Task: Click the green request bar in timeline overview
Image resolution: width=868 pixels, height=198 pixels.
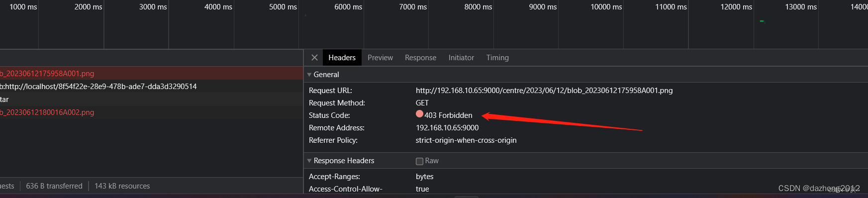Action: 762,21
